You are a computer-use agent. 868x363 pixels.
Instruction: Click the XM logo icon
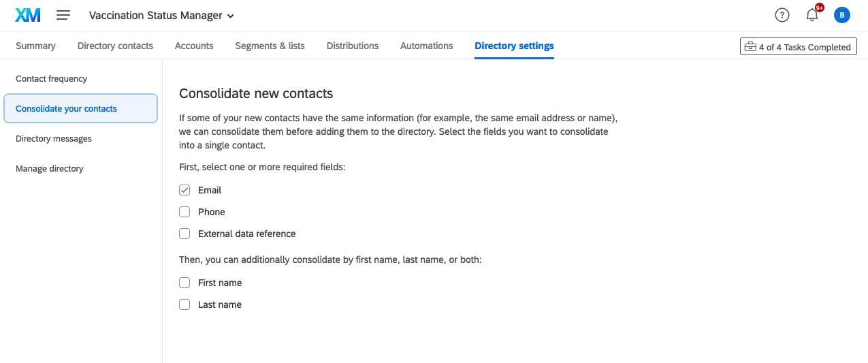coord(28,15)
